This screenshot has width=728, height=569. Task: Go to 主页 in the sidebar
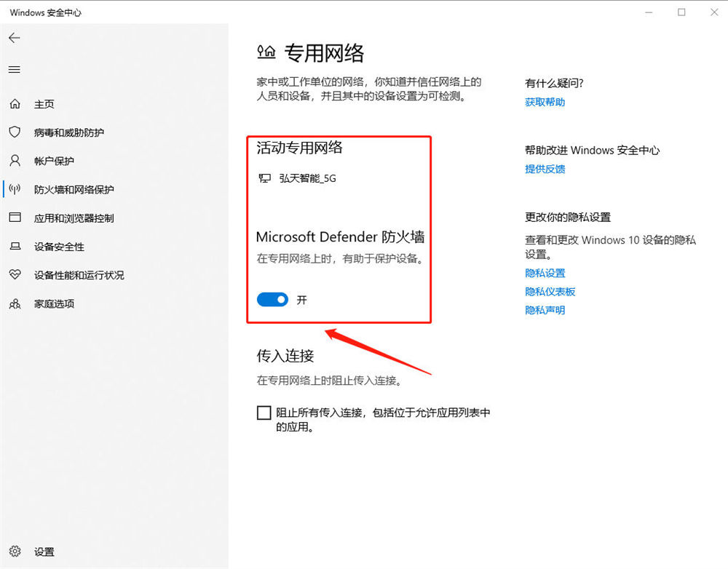pos(44,104)
